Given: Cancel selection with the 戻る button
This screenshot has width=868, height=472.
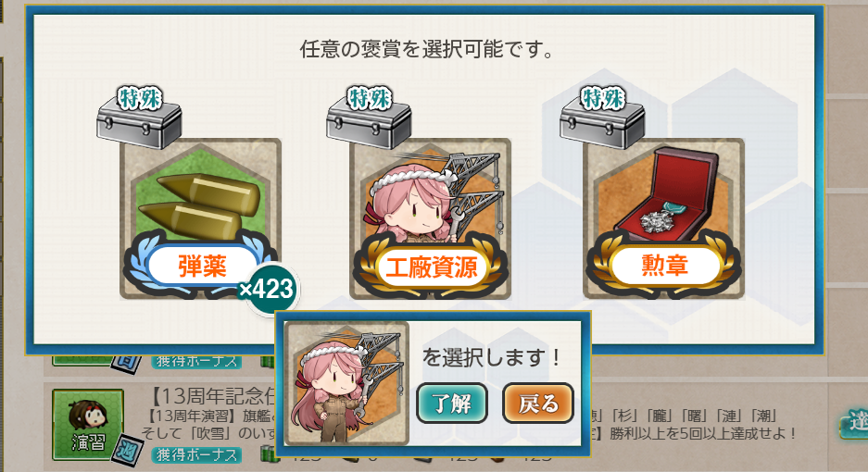Looking at the screenshot, I should (x=538, y=404).
